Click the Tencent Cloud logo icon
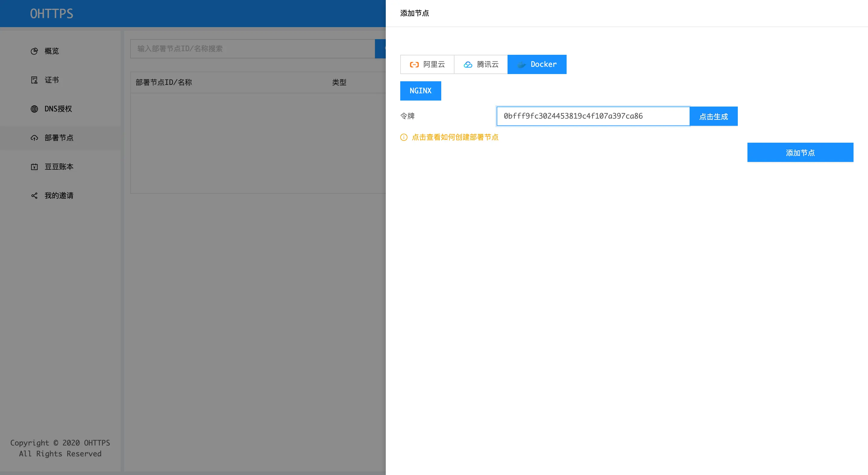 pos(468,65)
